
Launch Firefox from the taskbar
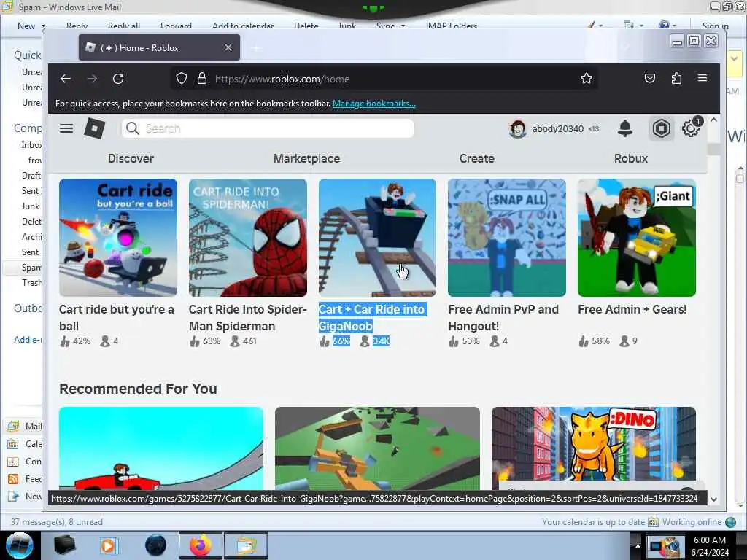200,545
